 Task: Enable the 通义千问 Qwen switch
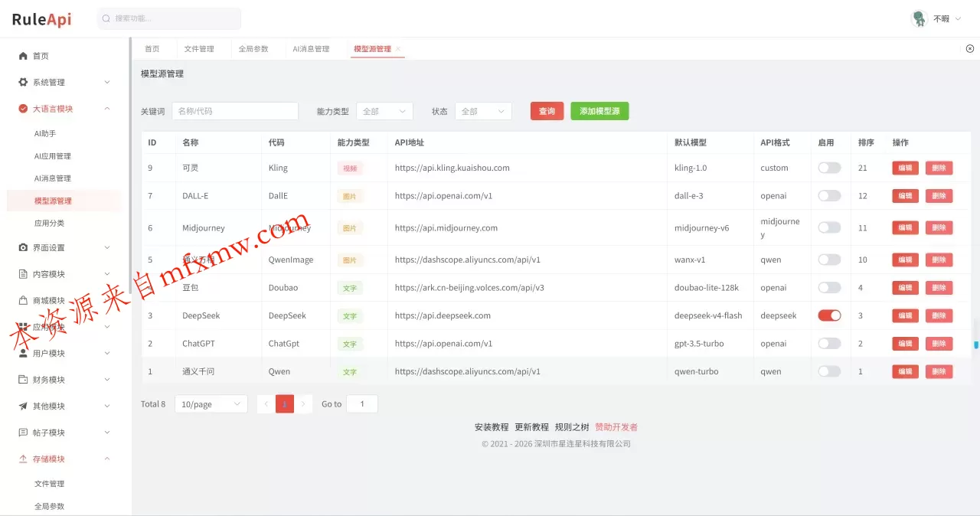829,371
